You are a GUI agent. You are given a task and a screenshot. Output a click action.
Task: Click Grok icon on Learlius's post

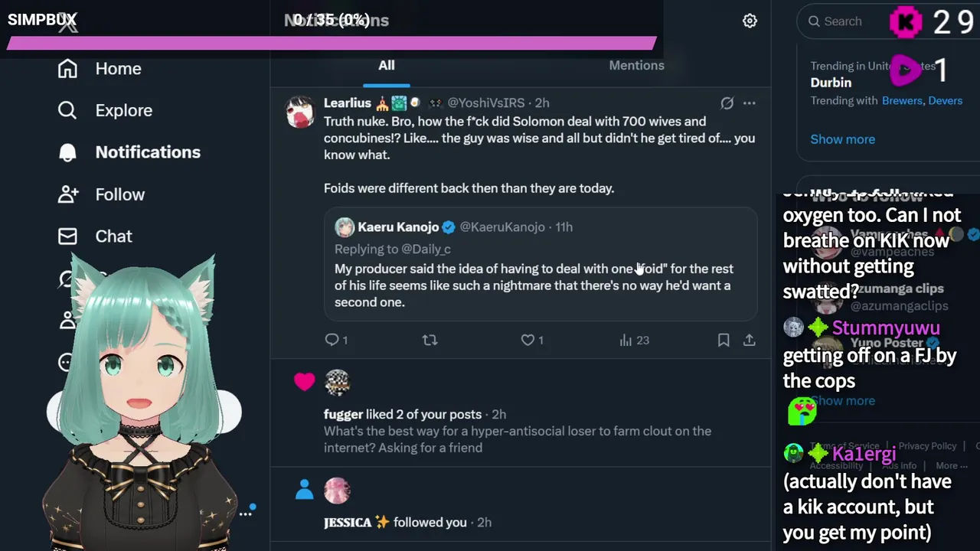(x=727, y=103)
